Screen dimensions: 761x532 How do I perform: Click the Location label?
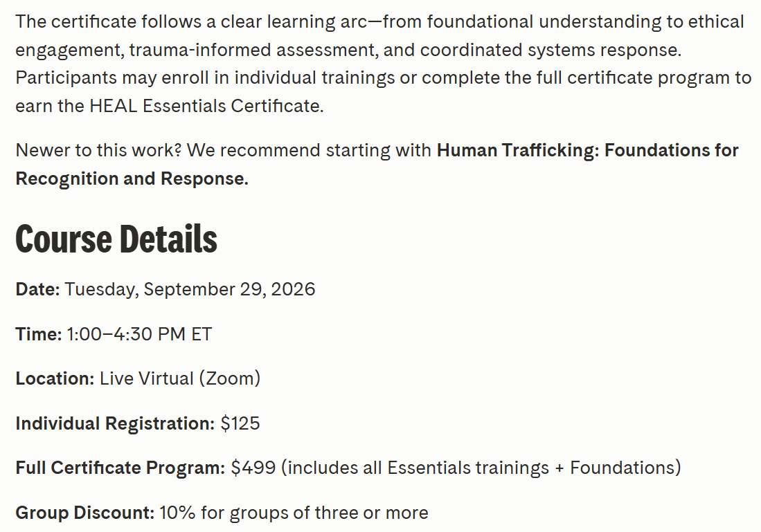[x=55, y=378]
